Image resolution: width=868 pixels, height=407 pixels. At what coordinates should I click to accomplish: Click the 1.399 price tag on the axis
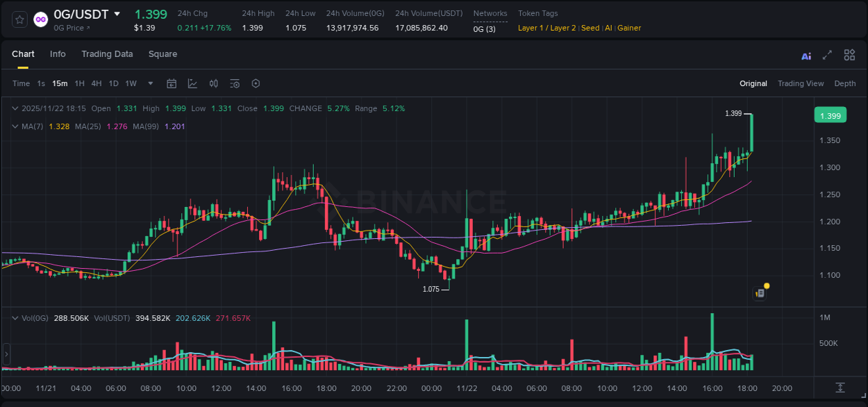pyautogui.click(x=830, y=115)
